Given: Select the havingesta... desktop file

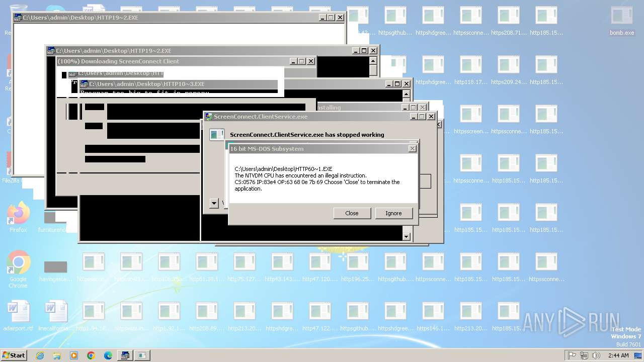Looking at the screenshot, I should pos(55,271).
